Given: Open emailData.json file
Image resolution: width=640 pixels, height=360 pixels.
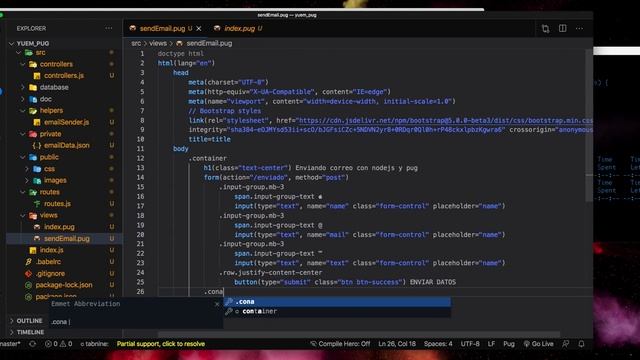Looking at the screenshot, I should (67, 145).
